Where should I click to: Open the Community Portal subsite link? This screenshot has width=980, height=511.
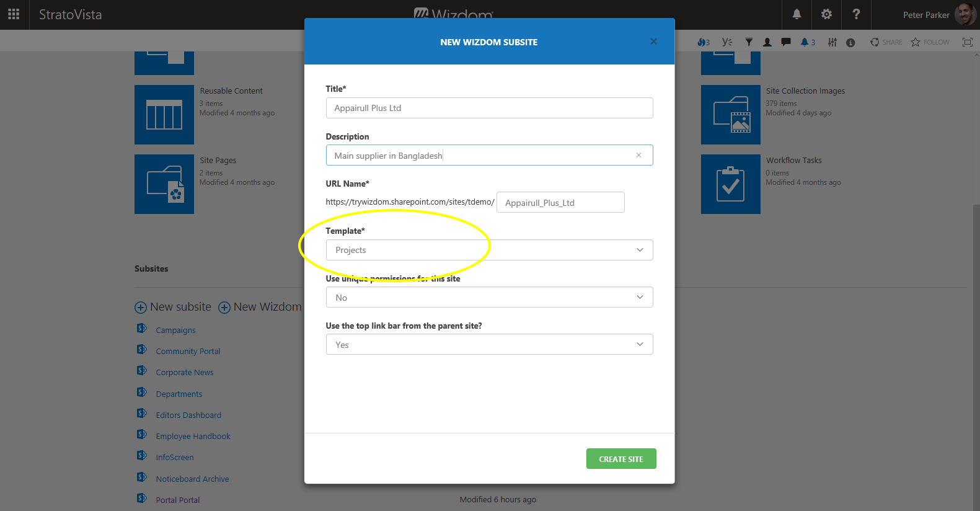[188, 351]
